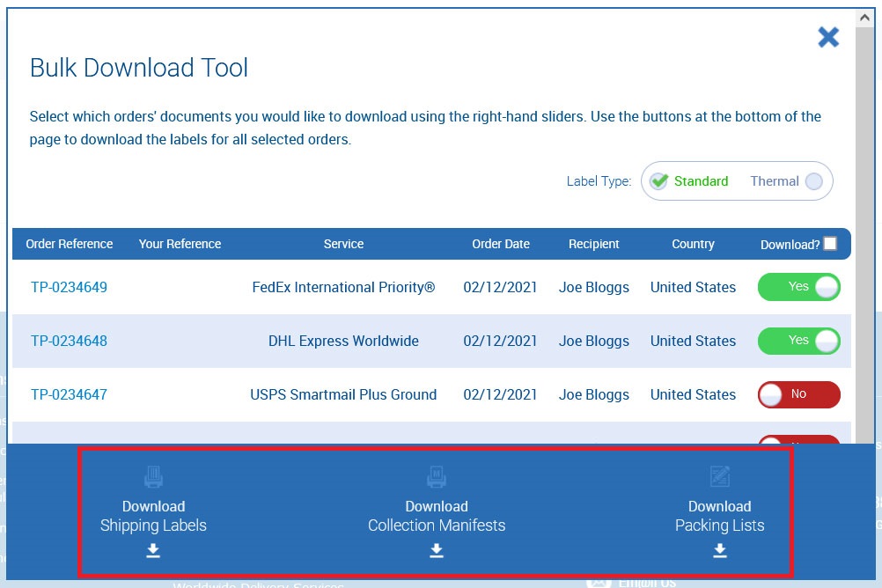Click the printer icon above Collection Manifests

[437, 476]
